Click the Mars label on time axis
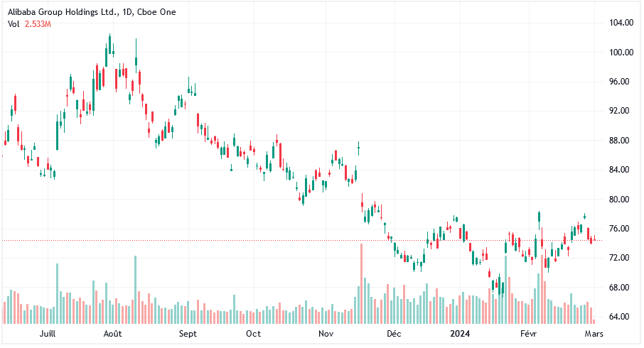 [594, 333]
